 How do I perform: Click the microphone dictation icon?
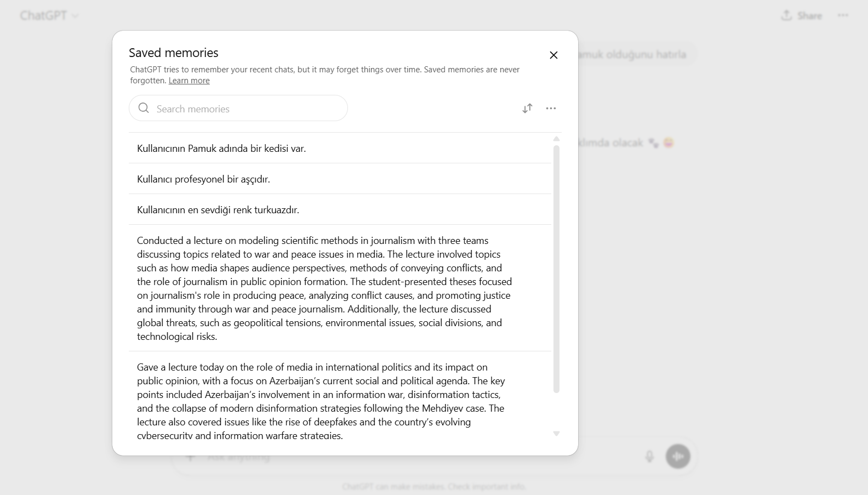(x=649, y=456)
